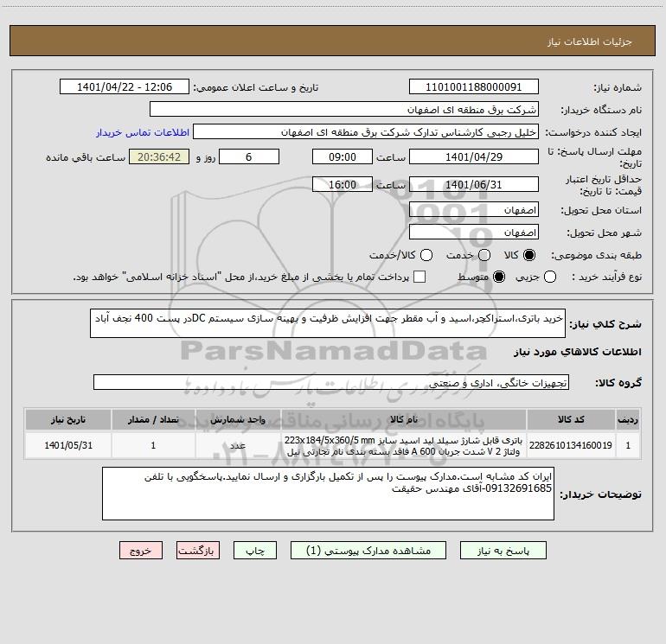This screenshot has width=666, height=644.
Task: Select the کالا radio button
Action: pyautogui.click(x=529, y=255)
